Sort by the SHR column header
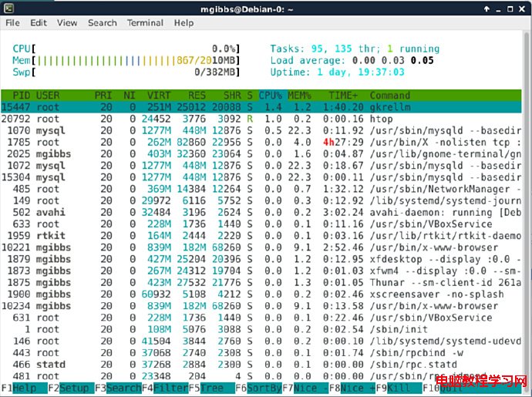The height and width of the screenshot is (397, 532). 232,96
